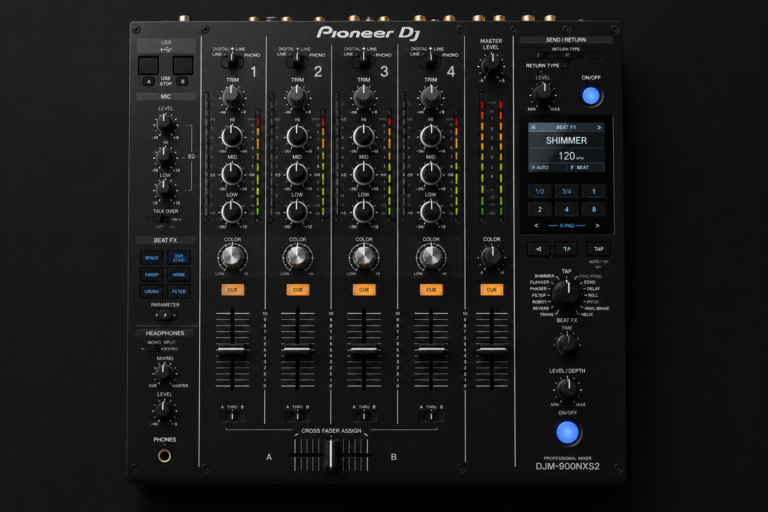
Task: Flip the headphones MONO SPLIT / STEREO switch
Action: tap(154, 349)
